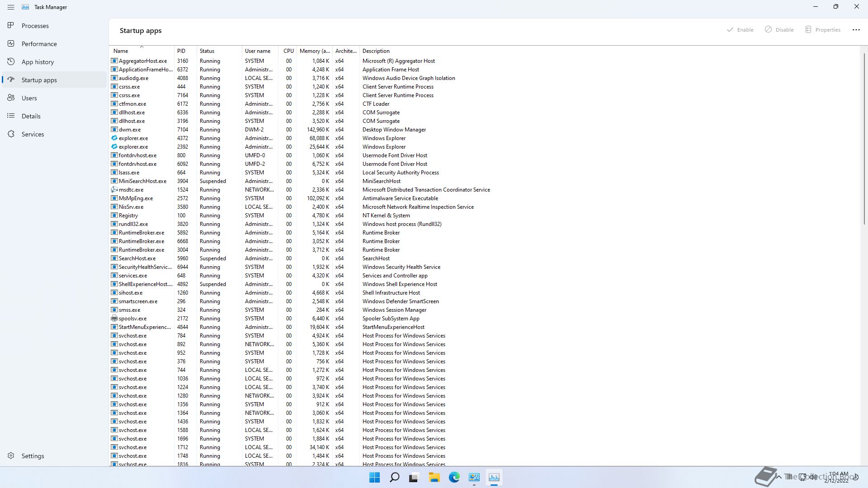Screen dimensions: 868x488
Task: Open the App history page label
Action: pyautogui.click(x=38, y=62)
